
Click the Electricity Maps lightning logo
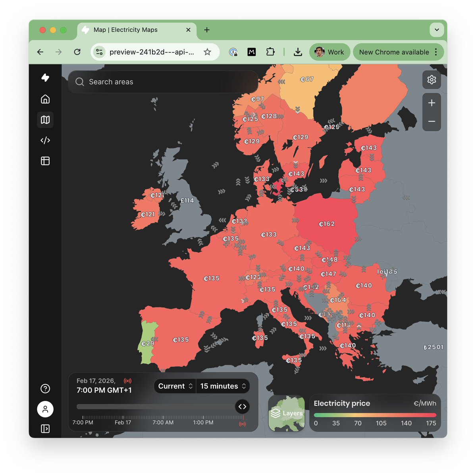click(x=45, y=78)
